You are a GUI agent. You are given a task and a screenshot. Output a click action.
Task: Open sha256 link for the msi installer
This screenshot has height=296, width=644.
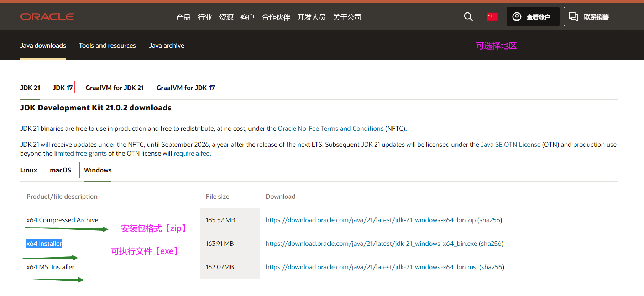click(x=492, y=267)
